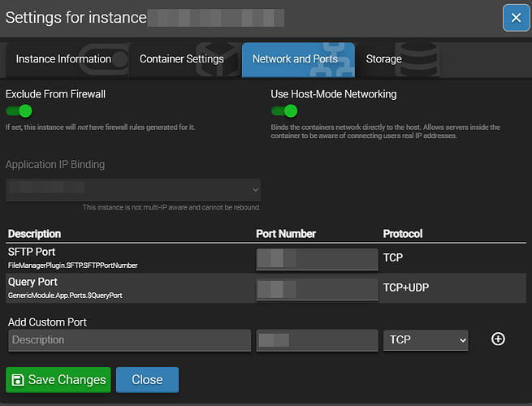Click the custom port Description input

[x=129, y=340]
